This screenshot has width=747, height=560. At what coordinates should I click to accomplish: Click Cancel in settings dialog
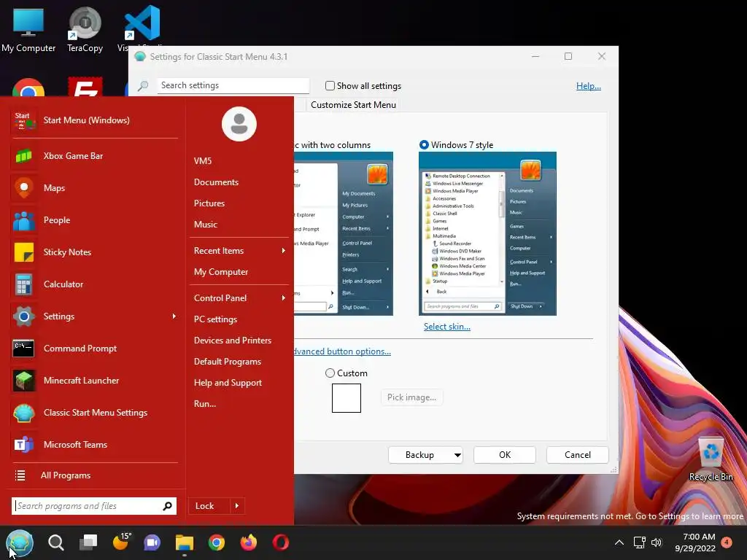pyautogui.click(x=578, y=455)
